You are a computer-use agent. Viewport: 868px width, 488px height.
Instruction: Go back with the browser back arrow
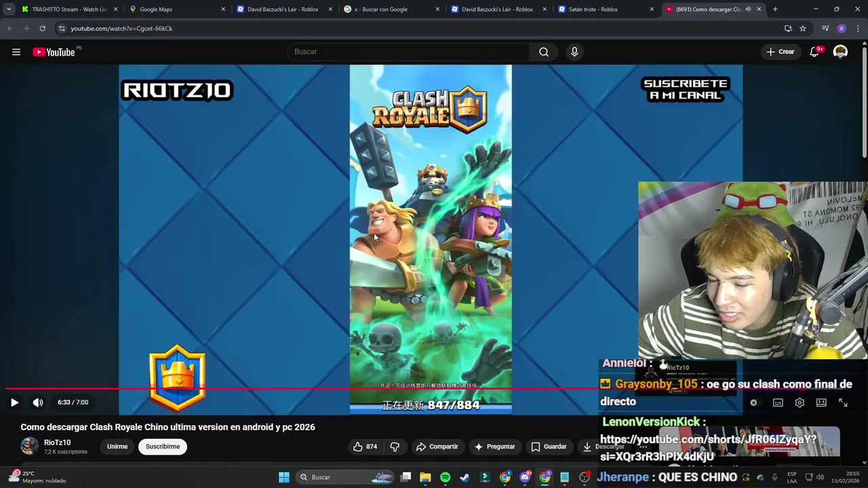[x=10, y=28]
